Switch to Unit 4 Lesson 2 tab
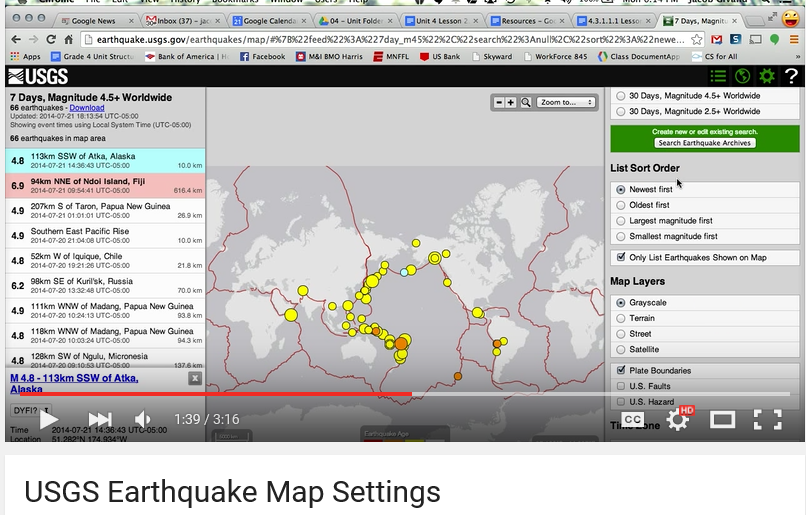 pos(442,21)
